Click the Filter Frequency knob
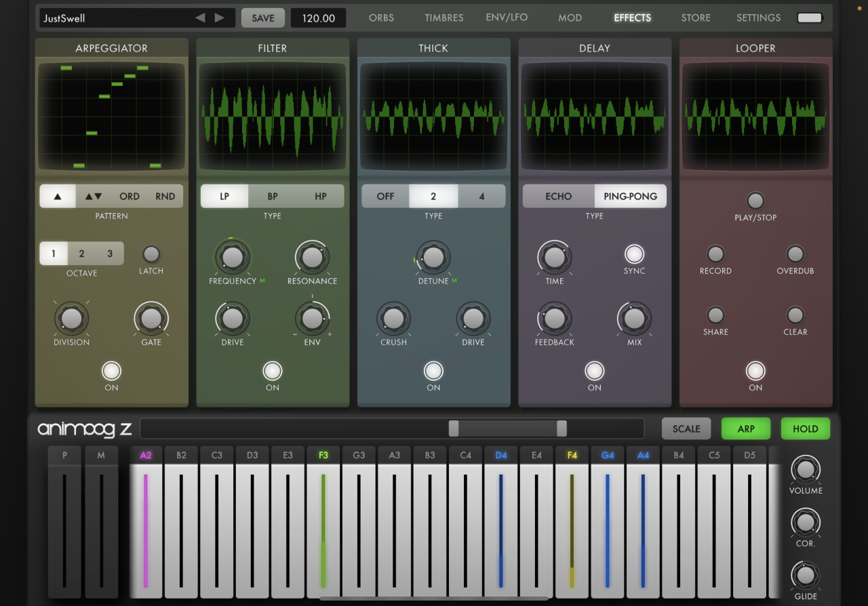This screenshot has height=606, width=868. pyautogui.click(x=233, y=257)
